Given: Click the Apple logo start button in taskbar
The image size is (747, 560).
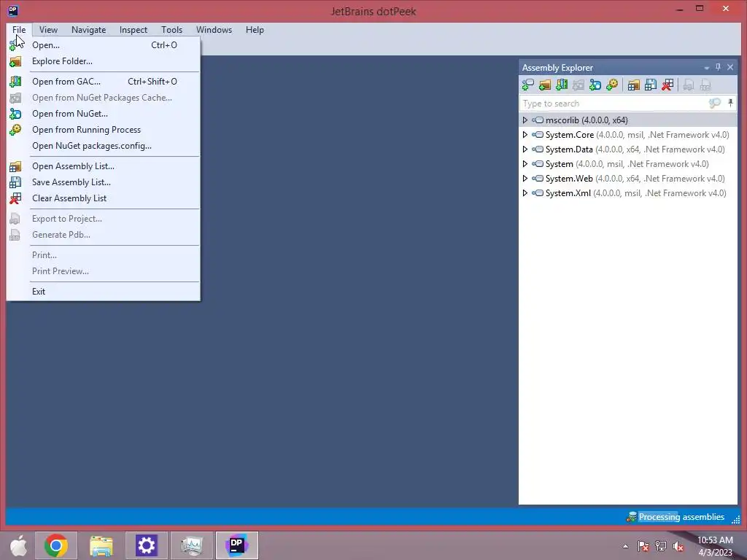Looking at the screenshot, I should 18,545.
